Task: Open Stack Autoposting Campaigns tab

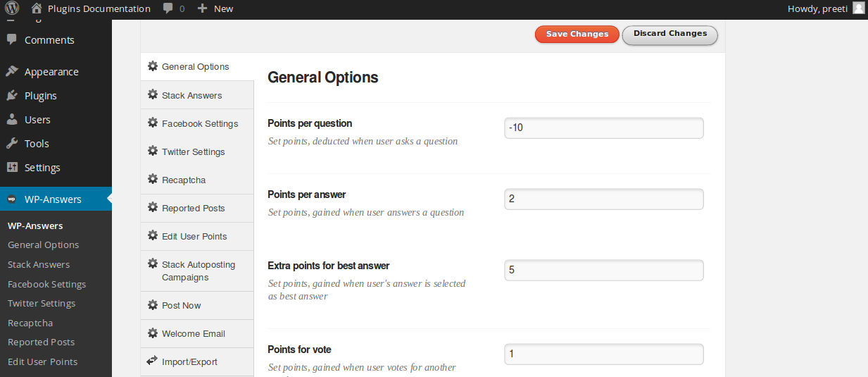Action: (197, 271)
